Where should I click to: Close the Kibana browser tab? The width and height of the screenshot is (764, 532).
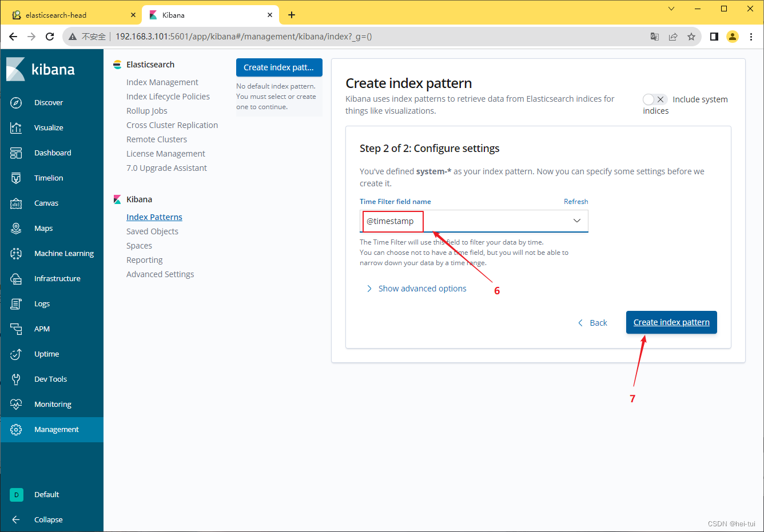pos(270,15)
